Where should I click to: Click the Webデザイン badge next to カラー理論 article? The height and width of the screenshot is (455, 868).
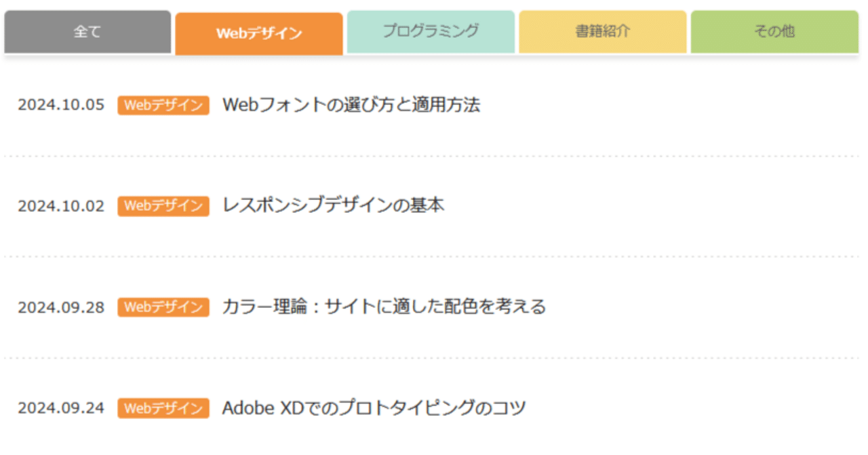point(163,306)
